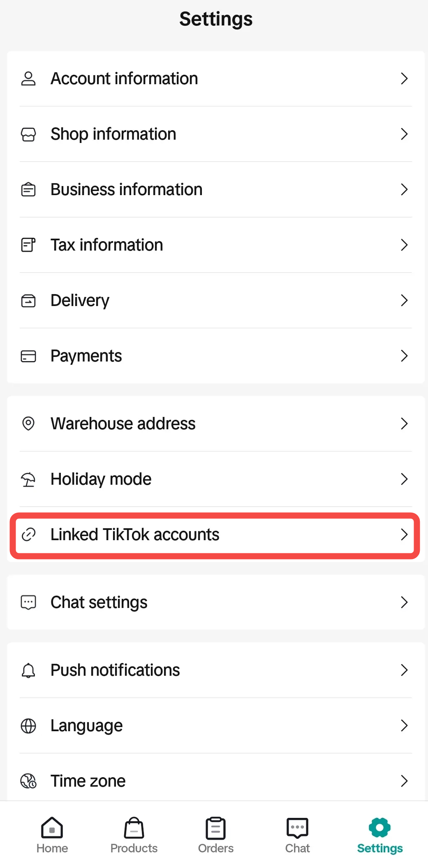Screen dimensions: 428x868
Task: Tap the Tax information document icon
Action: tap(28, 245)
